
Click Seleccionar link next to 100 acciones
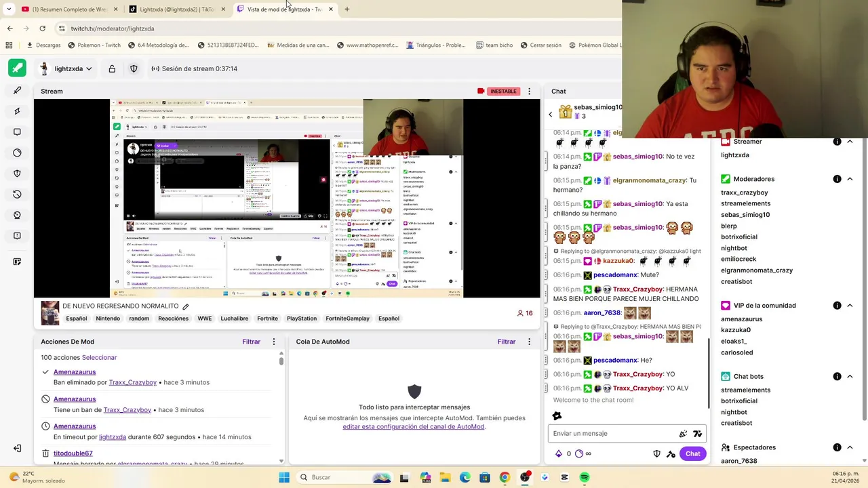[99, 357]
